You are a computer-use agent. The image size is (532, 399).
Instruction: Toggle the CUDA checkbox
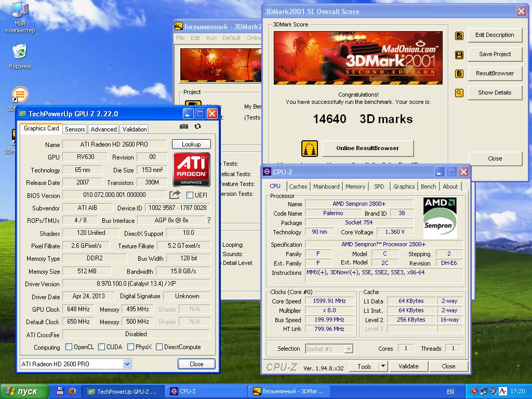pyautogui.click(x=101, y=347)
